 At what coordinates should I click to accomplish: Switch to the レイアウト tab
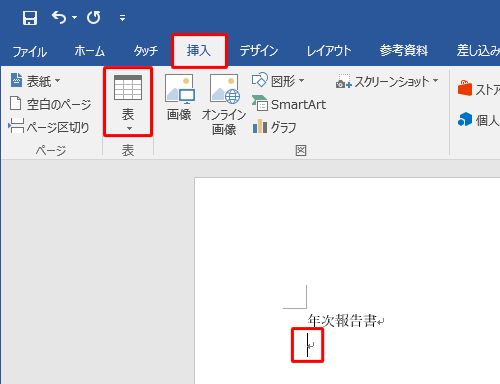point(329,51)
